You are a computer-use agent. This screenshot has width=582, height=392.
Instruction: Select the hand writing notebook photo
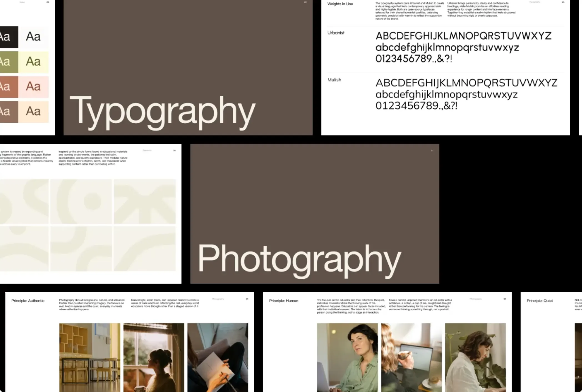218,357
